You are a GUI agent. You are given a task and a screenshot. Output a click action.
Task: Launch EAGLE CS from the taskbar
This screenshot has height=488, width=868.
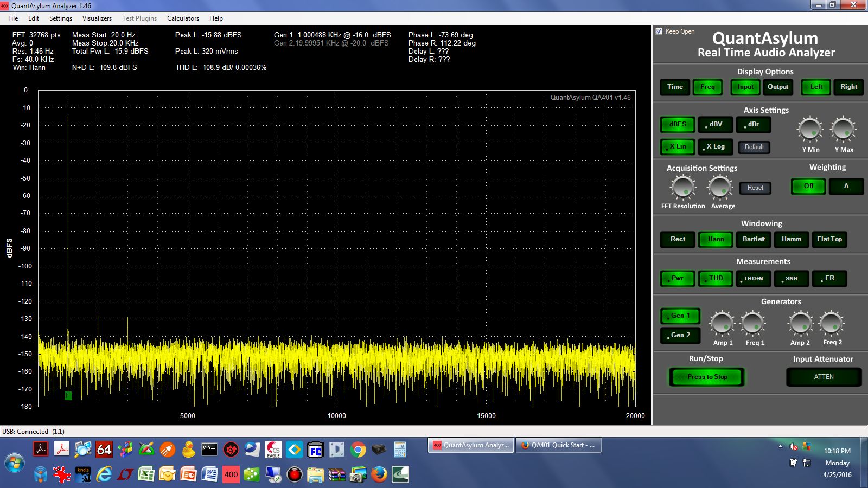(x=273, y=450)
